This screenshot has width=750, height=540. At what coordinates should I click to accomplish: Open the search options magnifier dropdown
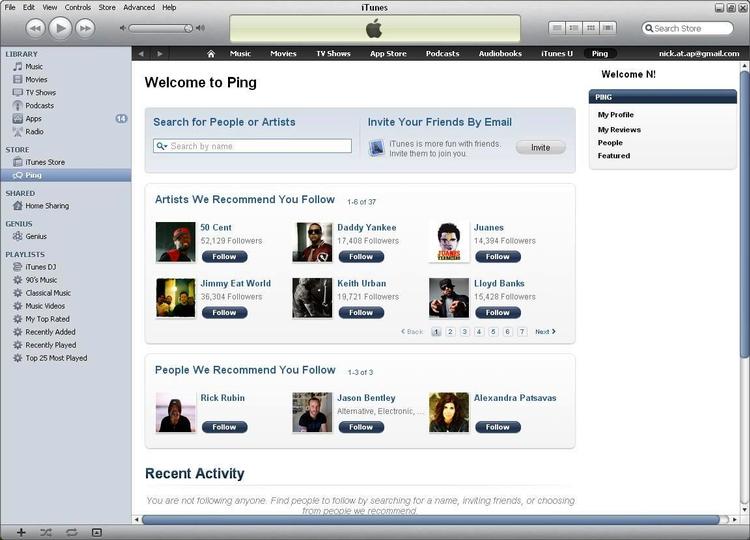[x=162, y=146]
